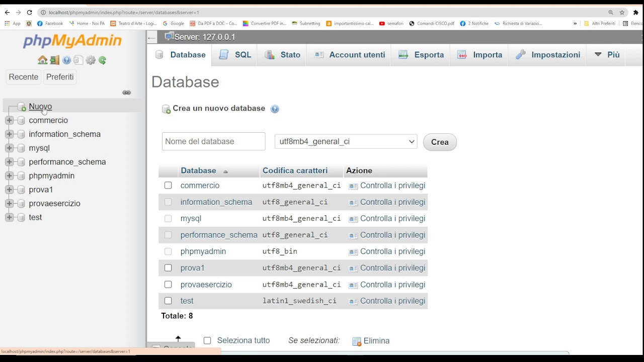
Task: Click new-database cylinder icon beside Nuovo
Action: pyautogui.click(x=22, y=107)
